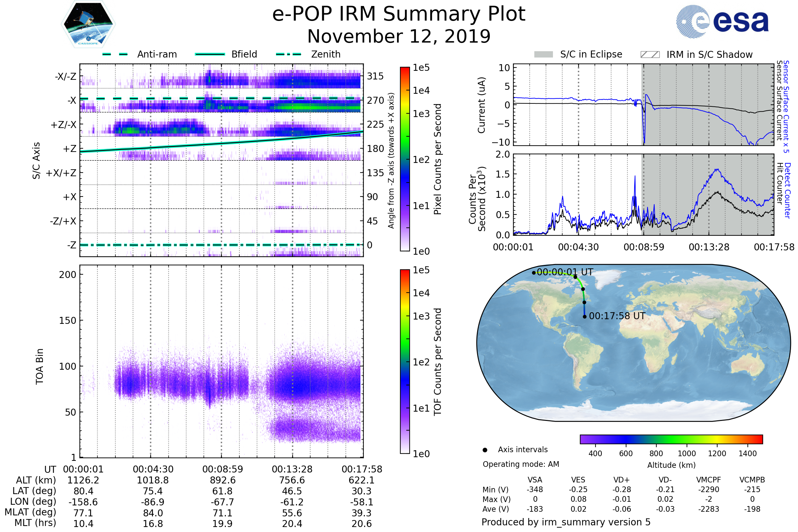This screenshot has width=798, height=532.
Task: Click the e-POP IRM Summary Plot title
Action: point(399,14)
